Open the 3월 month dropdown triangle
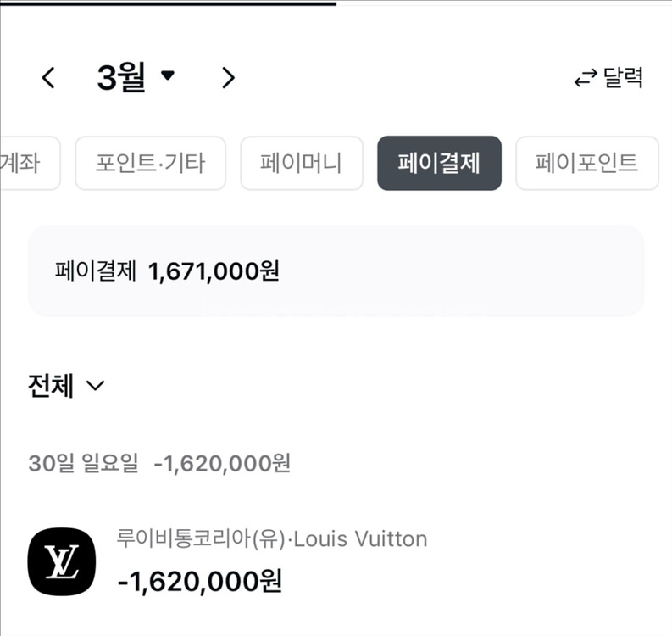The image size is (672, 636). coord(168,75)
